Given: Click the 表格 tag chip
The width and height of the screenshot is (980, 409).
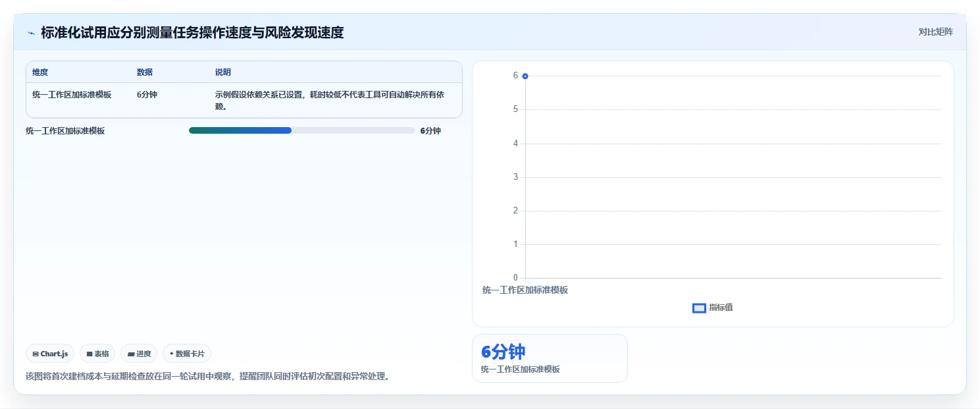Looking at the screenshot, I should pyautogui.click(x=97, y=354).
